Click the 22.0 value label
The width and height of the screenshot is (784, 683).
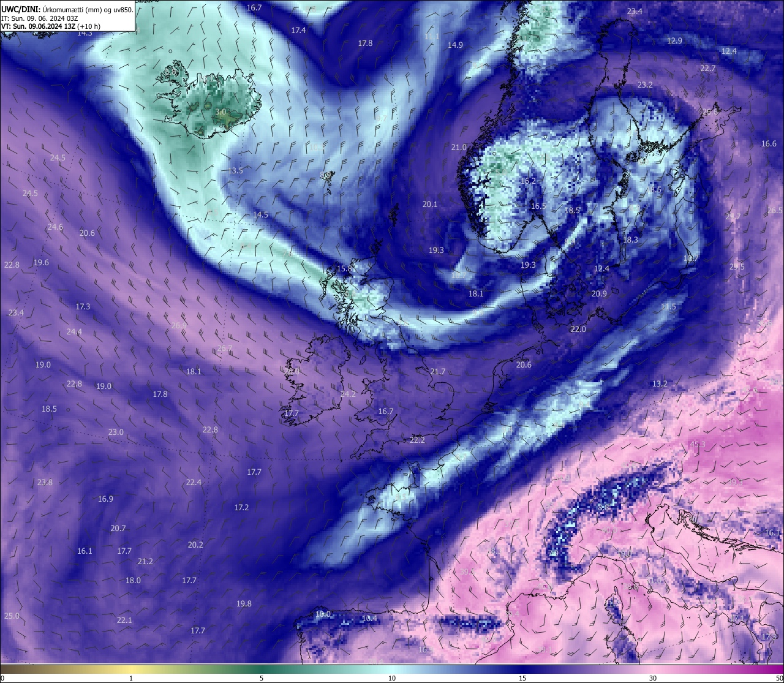click(578, 329)
